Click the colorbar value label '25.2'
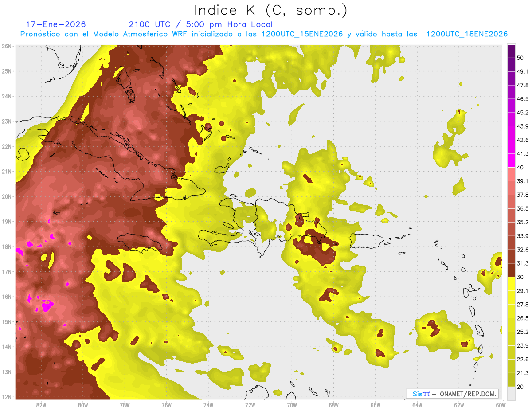 (522, 332)
